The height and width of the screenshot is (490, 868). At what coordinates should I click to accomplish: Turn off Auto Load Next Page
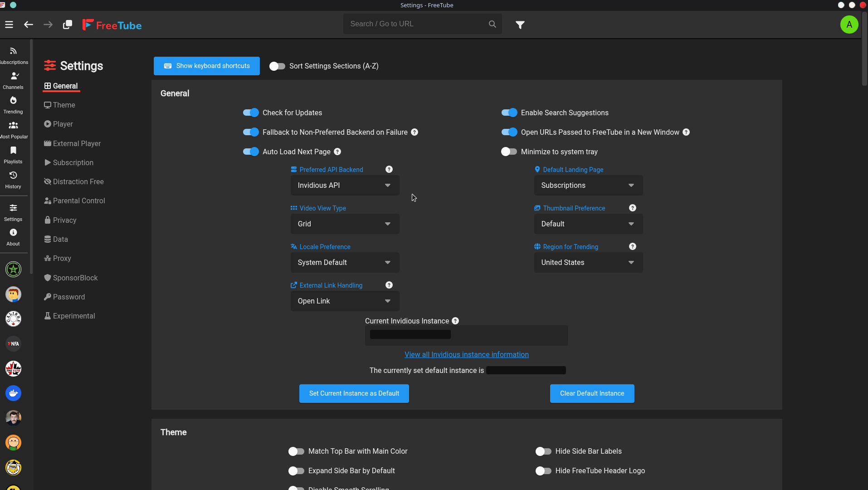(251, 152)
